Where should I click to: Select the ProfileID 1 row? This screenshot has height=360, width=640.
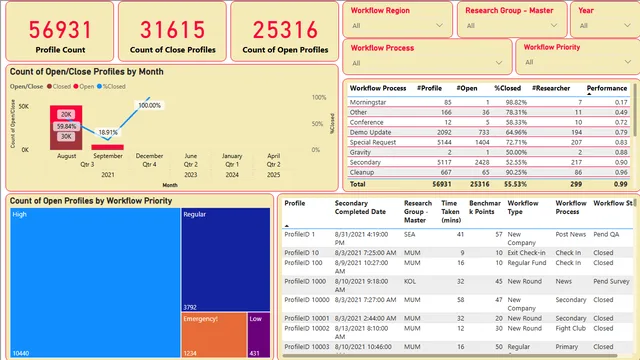457,238
